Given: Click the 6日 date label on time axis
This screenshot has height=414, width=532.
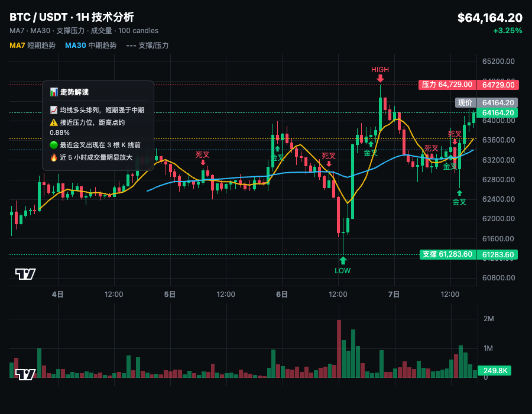Looking at the screenshot, I should pos(282,294).
